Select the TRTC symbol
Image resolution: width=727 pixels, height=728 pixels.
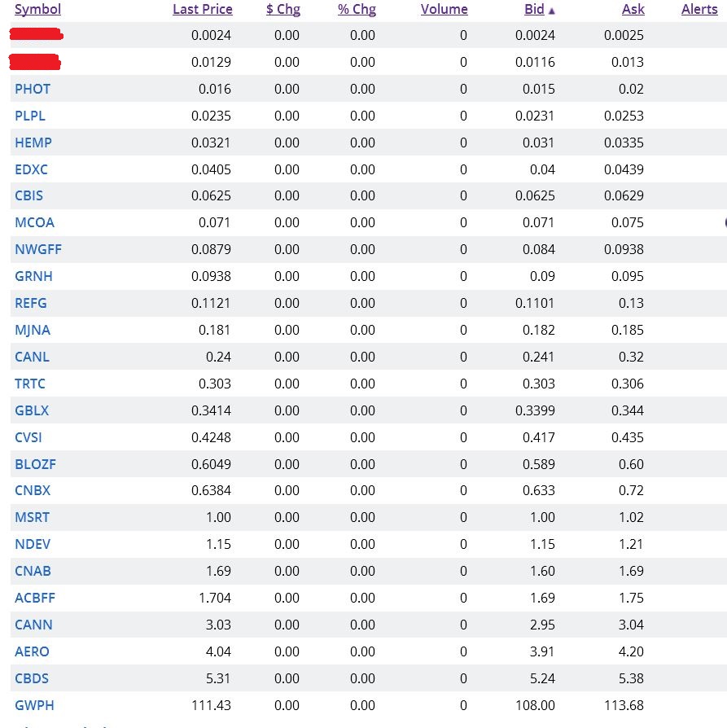(30, 384)
